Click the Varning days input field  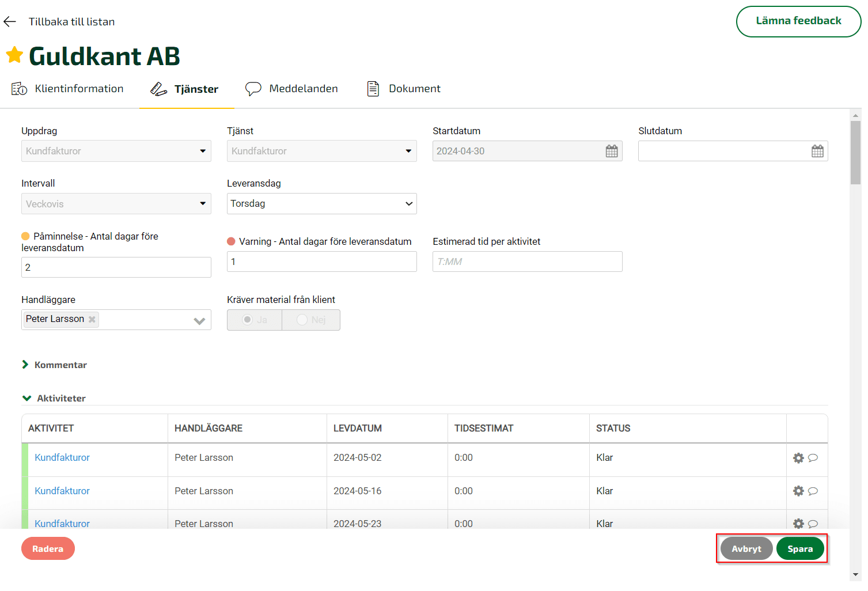click(322, 262)
